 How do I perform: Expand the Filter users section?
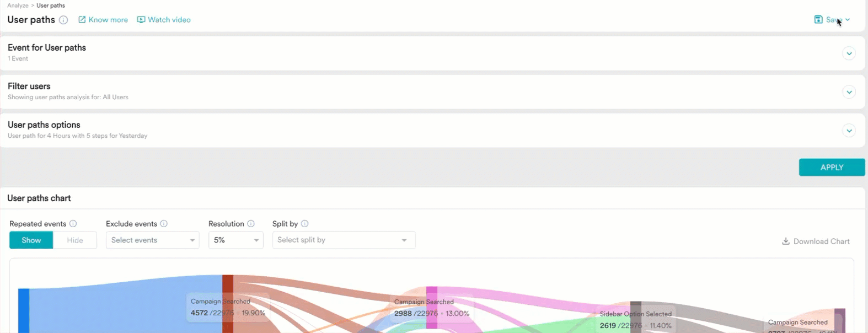849,92
